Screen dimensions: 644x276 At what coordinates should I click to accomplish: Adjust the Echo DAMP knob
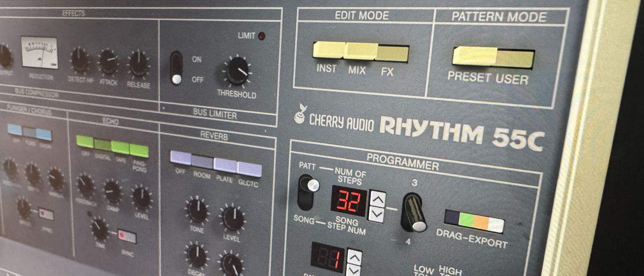click(x=112, y=191)
